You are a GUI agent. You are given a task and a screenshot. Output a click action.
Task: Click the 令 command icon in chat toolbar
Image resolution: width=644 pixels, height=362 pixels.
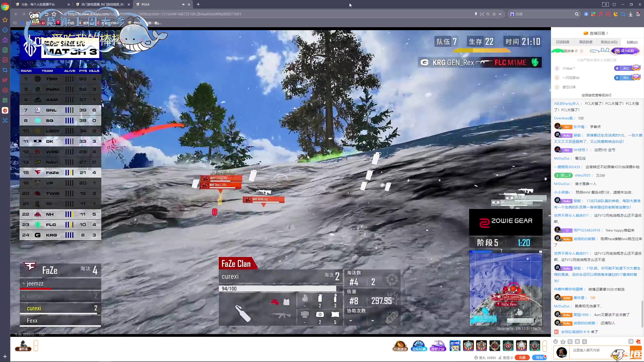click(x=585, y=341)
